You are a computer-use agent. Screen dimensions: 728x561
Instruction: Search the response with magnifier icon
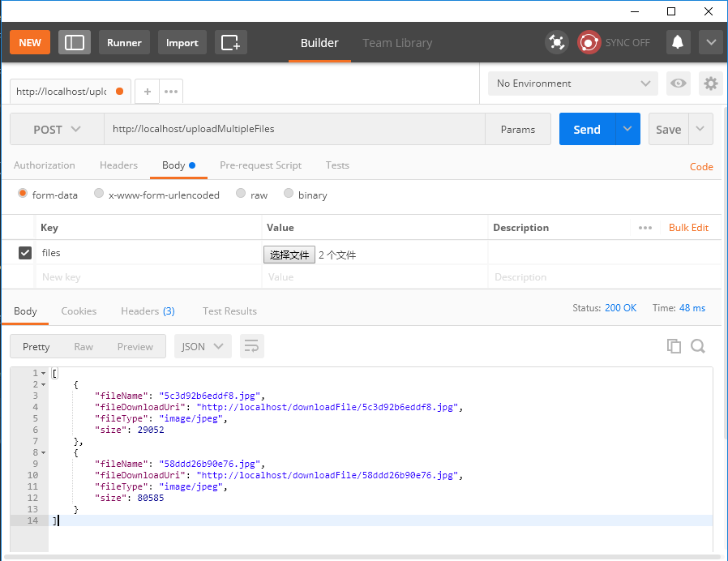(698, 346)
